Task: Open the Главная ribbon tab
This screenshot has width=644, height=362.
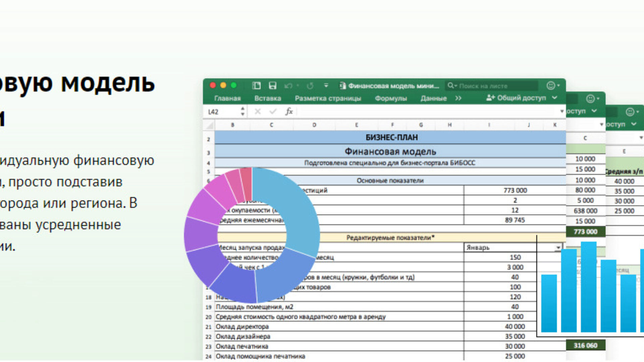Action: pyautogui.click(x=227, y=98)
